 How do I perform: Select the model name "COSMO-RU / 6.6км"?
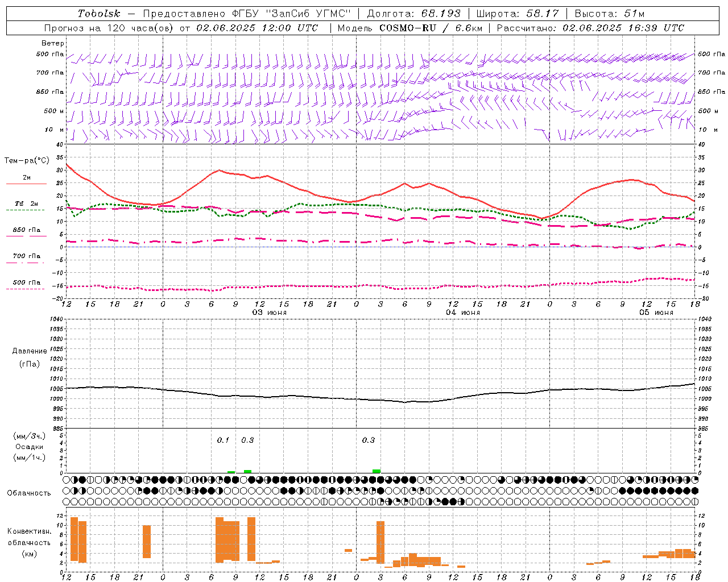[431, 28]
